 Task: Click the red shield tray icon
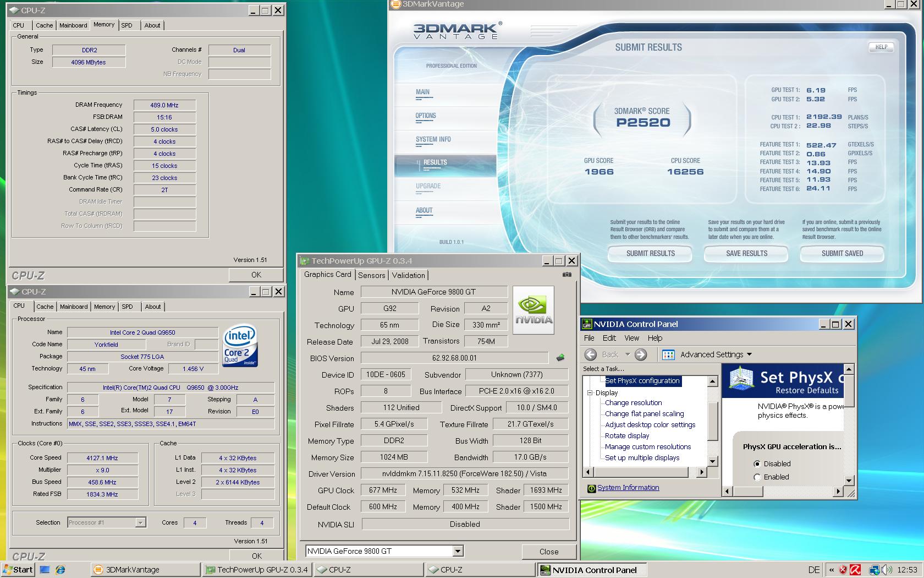pyautogui.click(x=843, y=570)
